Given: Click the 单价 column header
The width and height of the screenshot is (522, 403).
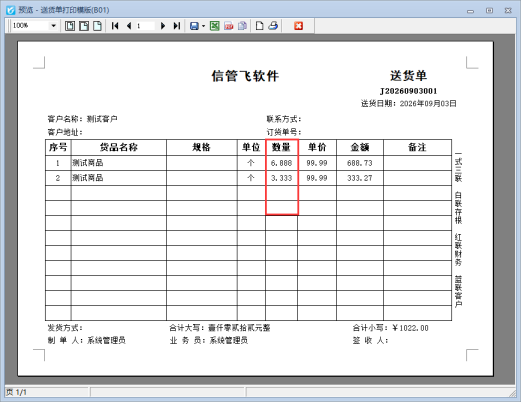Looking at the screenshot, I should [x=317, y=147].
